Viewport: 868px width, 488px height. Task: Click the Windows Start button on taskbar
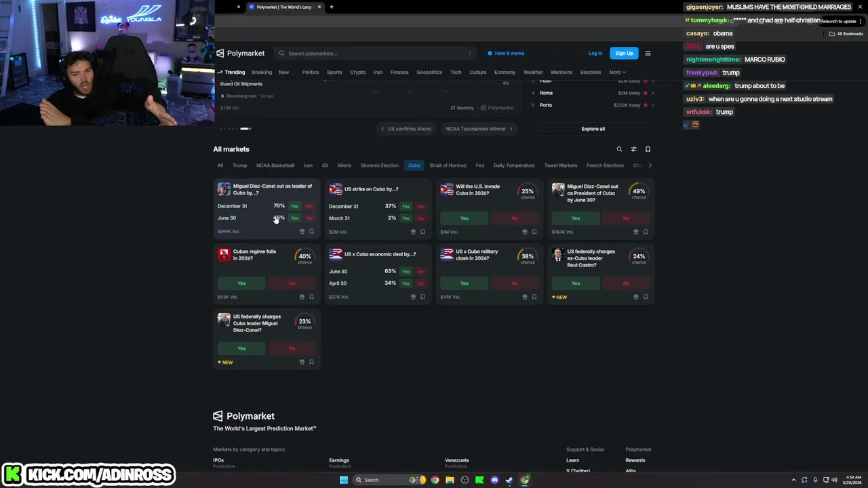point(344,480)
